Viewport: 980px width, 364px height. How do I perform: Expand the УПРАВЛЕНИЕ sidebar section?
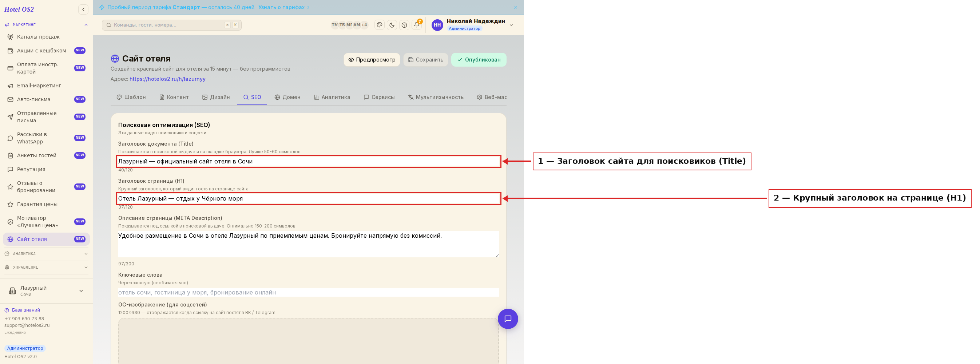(x=47, y=268)
